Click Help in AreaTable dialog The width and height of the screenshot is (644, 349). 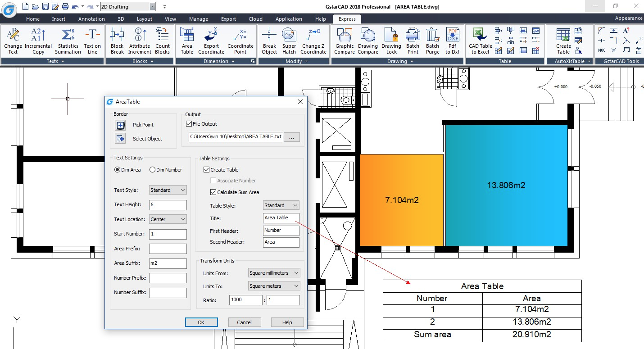point(287,322)
